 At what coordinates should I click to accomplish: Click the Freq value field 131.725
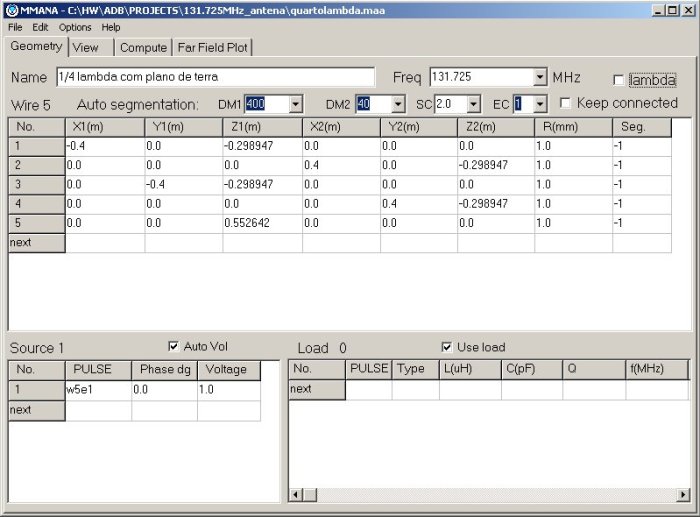(482, 77)
